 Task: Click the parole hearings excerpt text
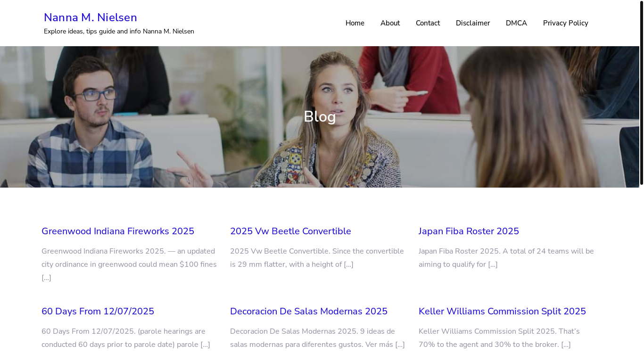126,338
